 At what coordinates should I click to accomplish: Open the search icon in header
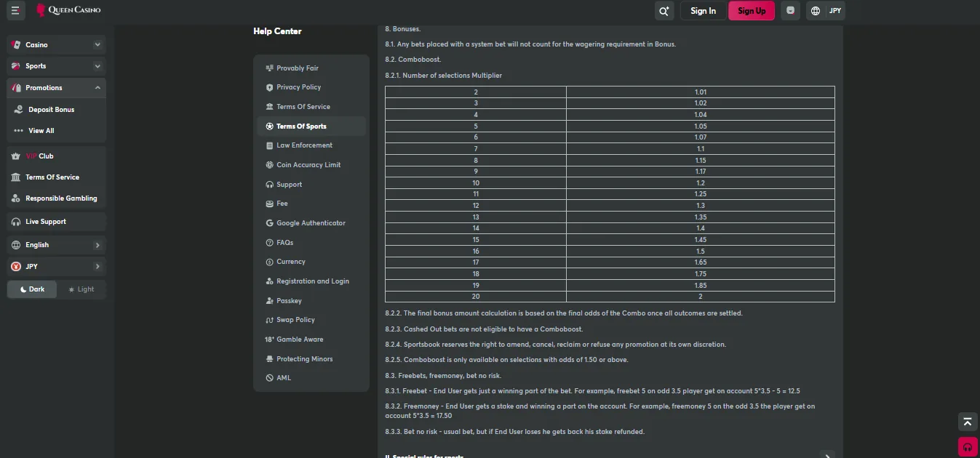(664, 11)
